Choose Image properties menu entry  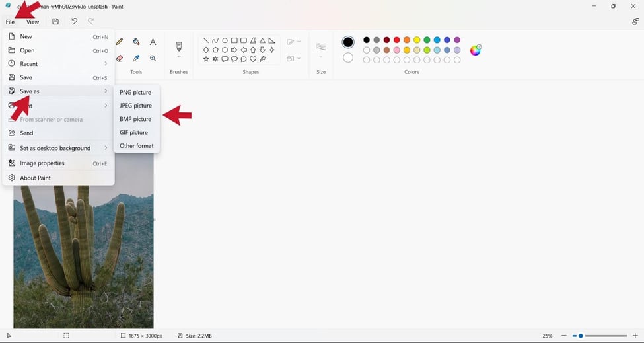tap(58, 163)
